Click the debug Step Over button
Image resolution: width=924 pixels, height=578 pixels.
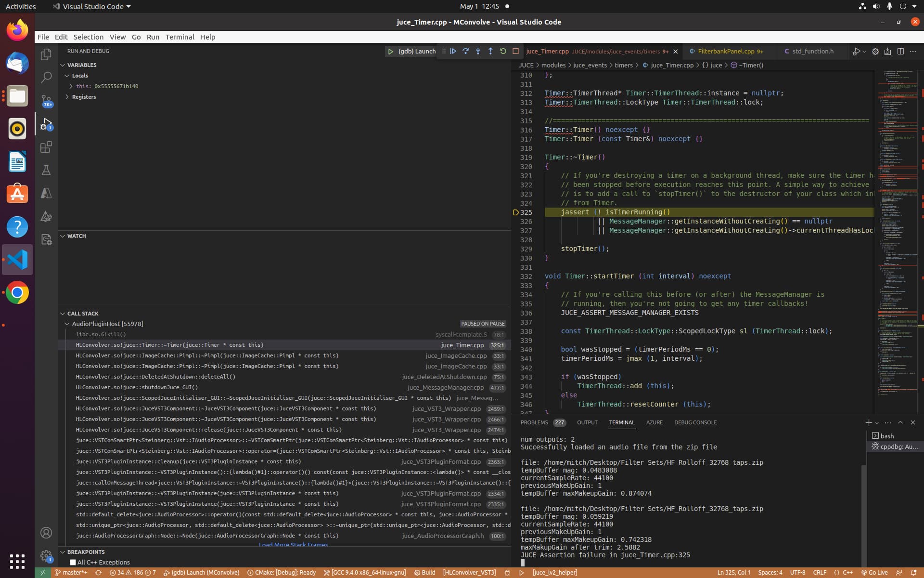(x=465, y=51)
